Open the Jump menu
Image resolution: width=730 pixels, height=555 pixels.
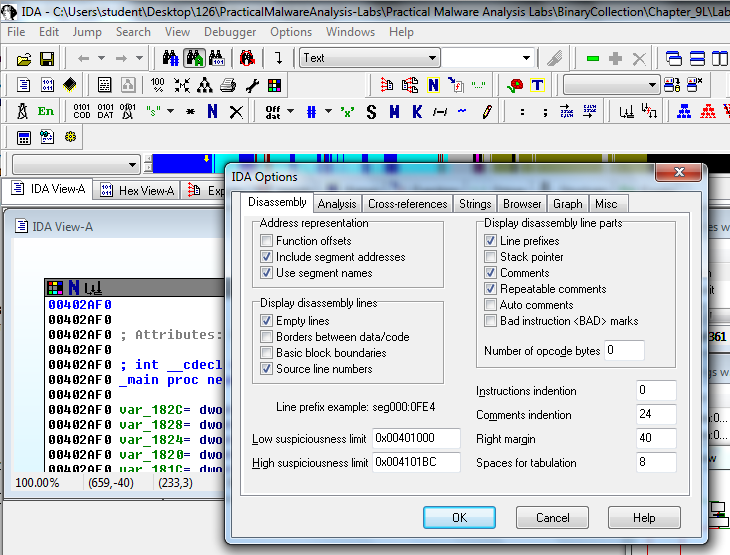87,32
